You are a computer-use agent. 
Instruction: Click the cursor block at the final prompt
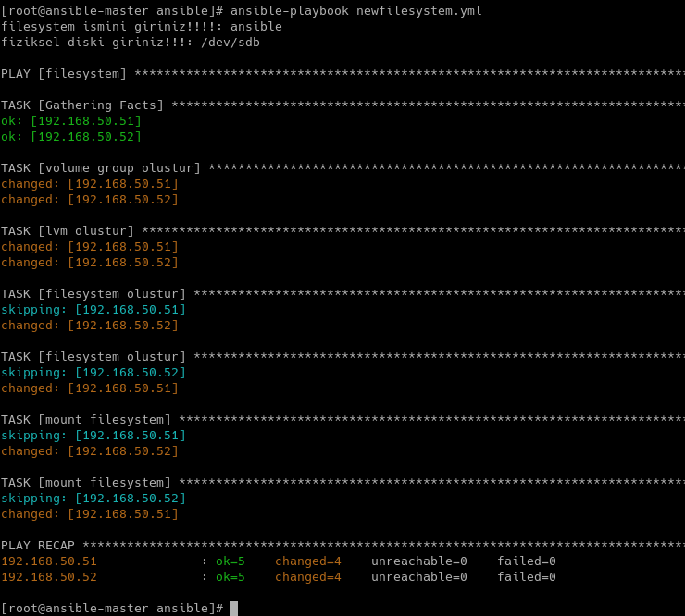234,608
